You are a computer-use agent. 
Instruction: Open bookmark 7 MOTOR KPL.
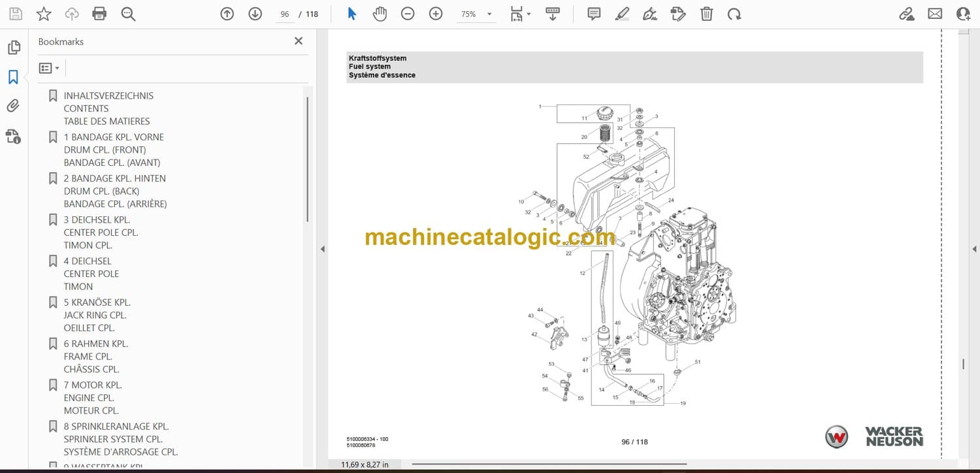(x=91, y=385)
